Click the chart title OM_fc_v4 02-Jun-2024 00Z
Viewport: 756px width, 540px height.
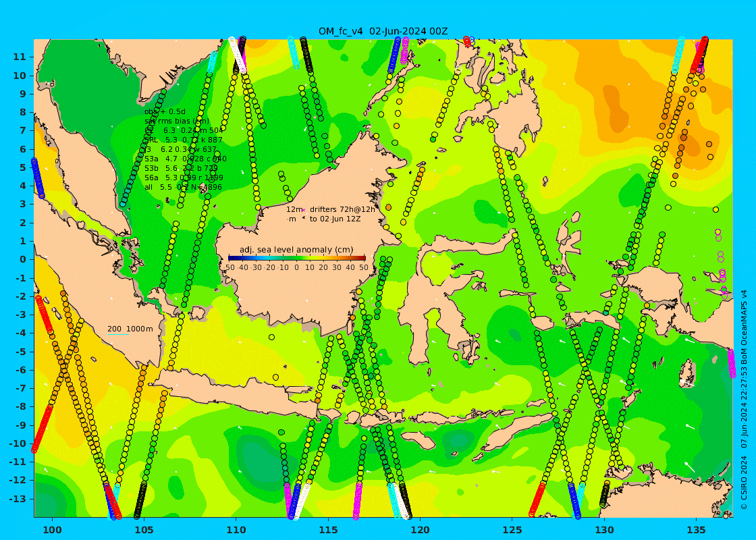383,31
